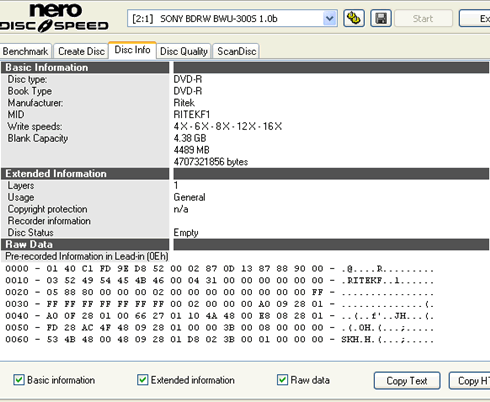Click the Raw Data section header

85,244
